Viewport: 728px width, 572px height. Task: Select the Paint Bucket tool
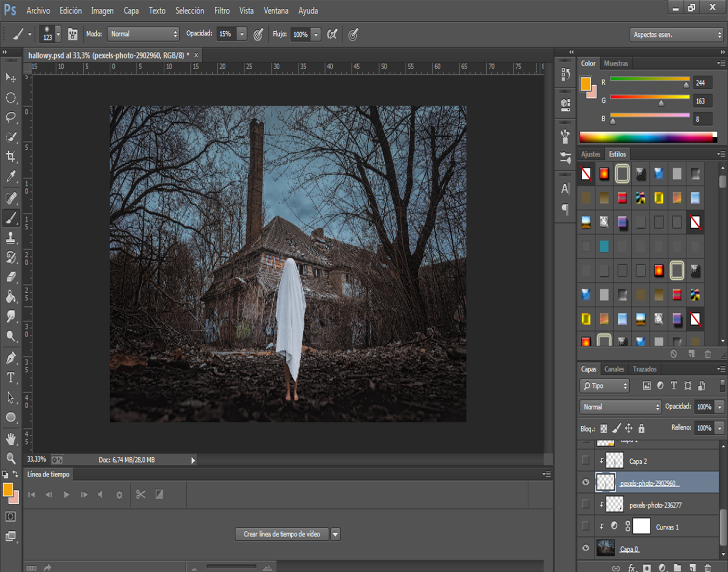click(11, 297)
